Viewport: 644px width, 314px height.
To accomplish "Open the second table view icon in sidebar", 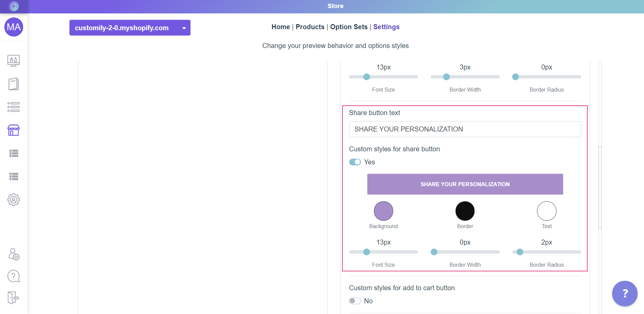I will 13,176.
